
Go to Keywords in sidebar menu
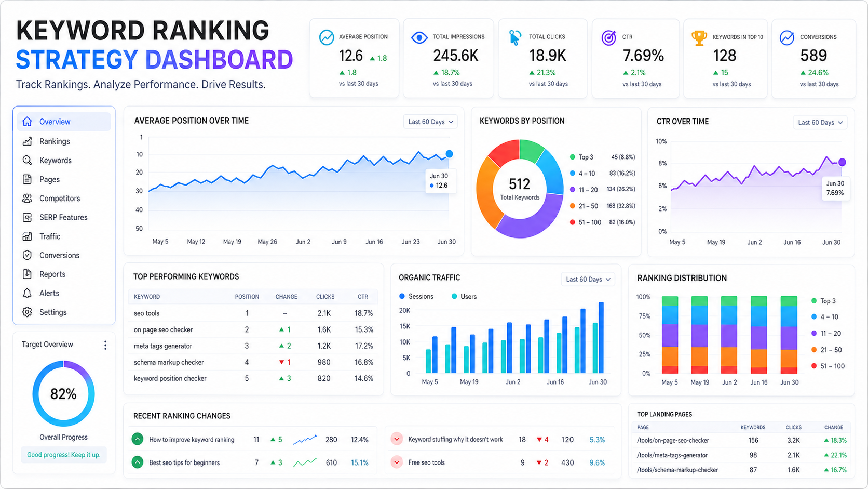point(56,160)
